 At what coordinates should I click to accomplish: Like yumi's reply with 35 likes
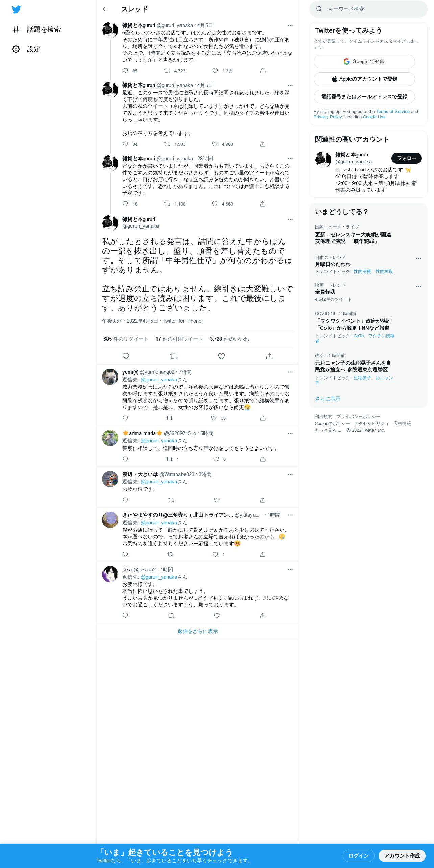point(214,418)
